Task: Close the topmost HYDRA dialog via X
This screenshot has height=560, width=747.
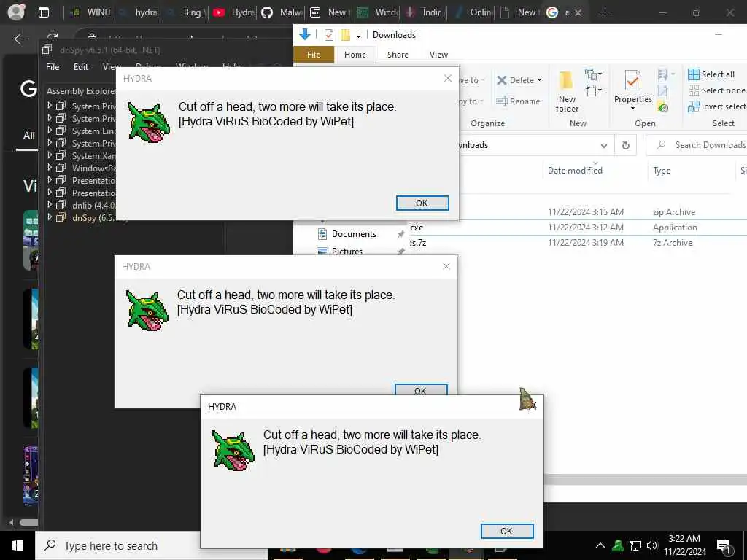Action: (447, 78)
